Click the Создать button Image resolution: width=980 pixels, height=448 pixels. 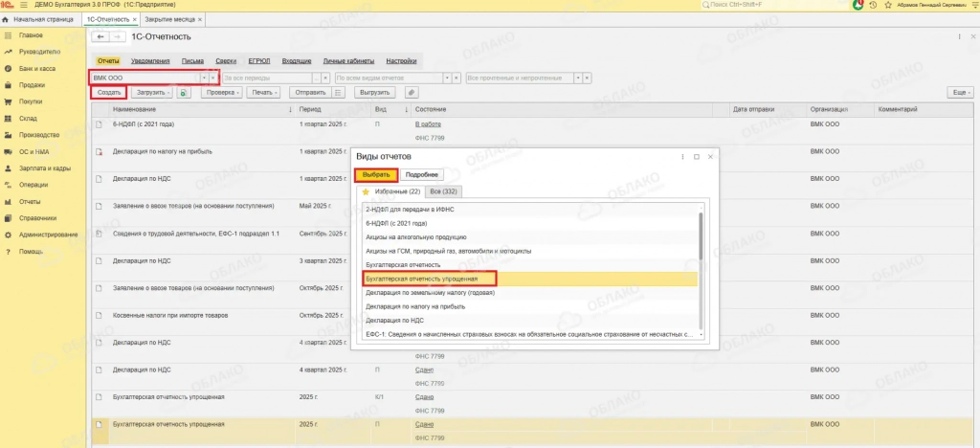click(109, 93)
